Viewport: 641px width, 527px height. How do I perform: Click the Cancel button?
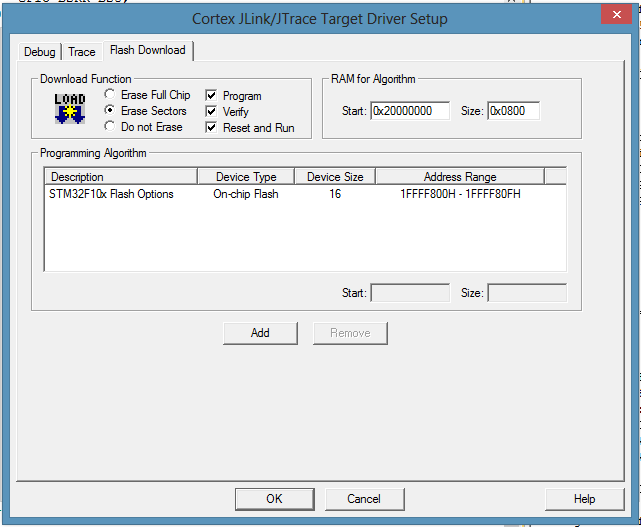click(x=364, y=499)
